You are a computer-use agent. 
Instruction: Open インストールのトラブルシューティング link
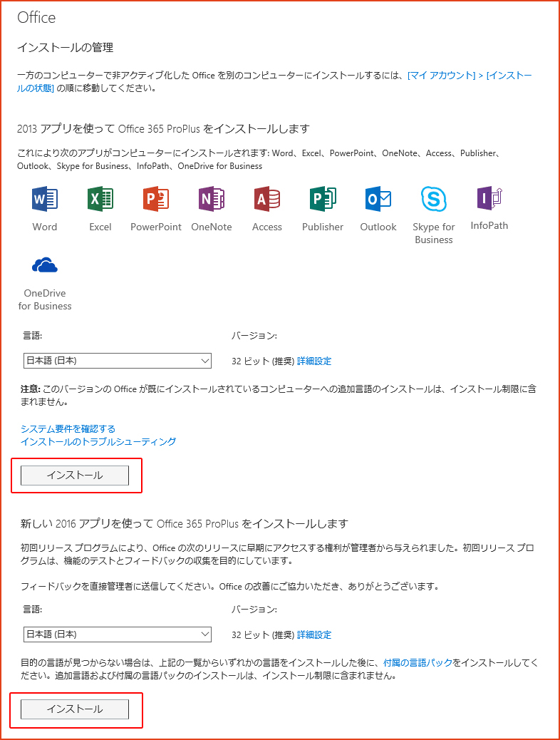98,441
